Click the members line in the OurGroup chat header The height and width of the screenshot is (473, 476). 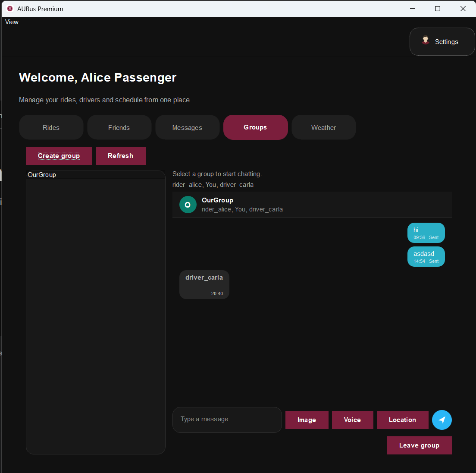[x=242, y=209]
